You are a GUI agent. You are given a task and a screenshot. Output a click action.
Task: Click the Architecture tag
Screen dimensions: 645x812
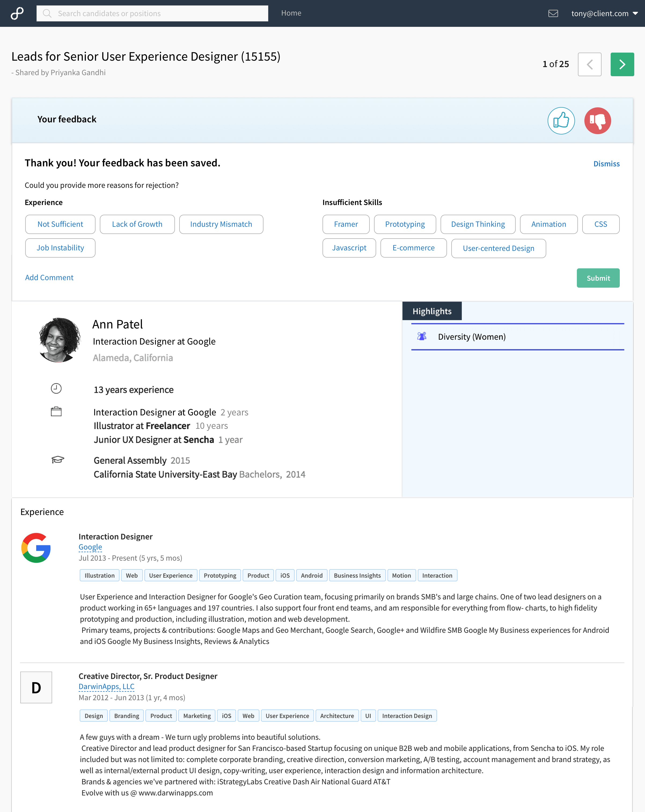(x=337, y=716)
